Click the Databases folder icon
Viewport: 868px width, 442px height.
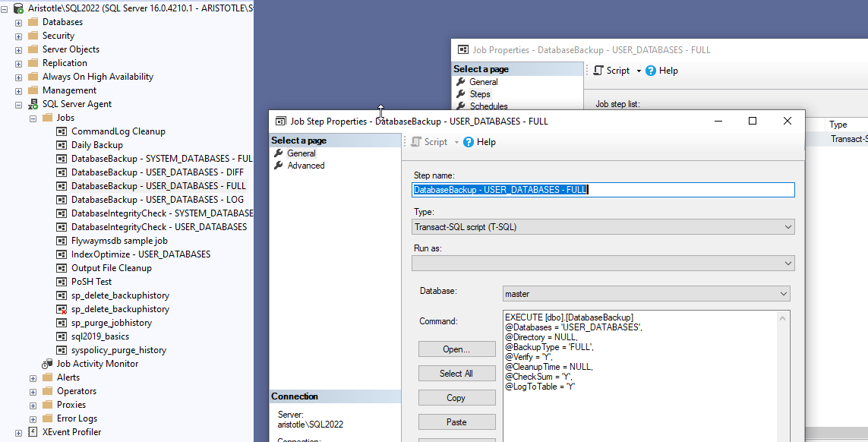[x=33, y=22]
